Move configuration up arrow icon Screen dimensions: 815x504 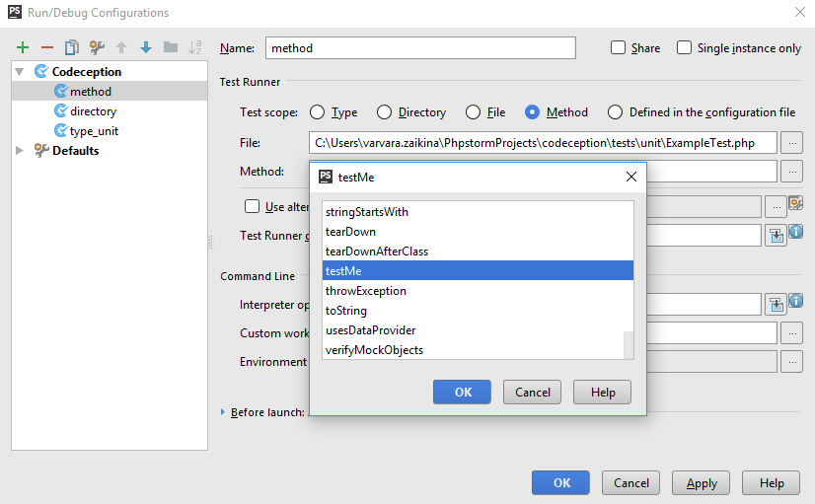pos(121,47)
